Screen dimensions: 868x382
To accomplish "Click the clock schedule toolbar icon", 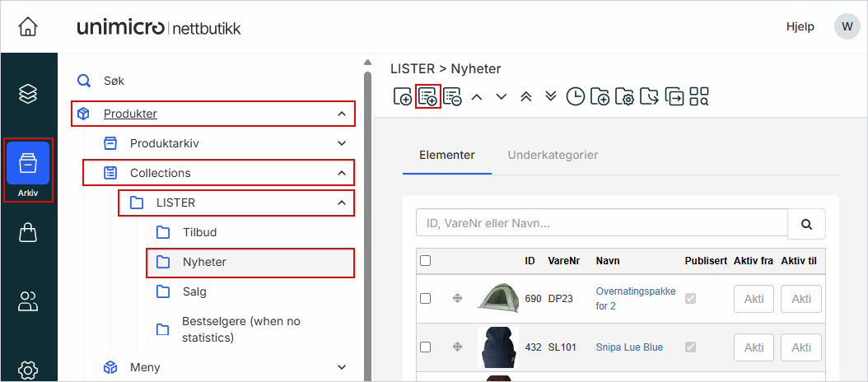I will point(575,96).
